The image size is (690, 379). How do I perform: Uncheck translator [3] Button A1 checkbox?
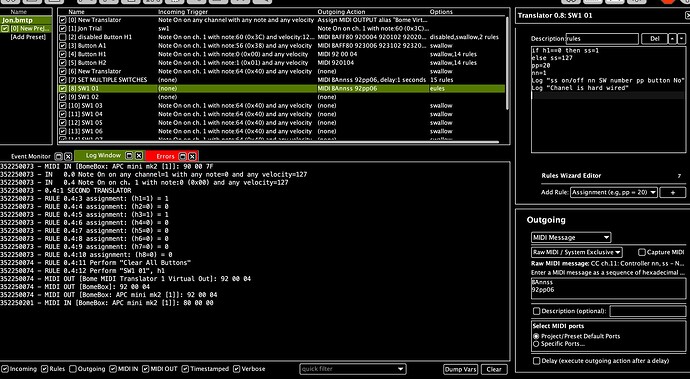coord(62,46)
